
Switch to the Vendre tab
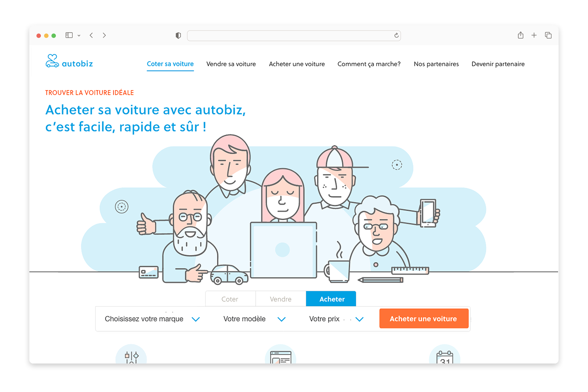click(x=281, y=299)
